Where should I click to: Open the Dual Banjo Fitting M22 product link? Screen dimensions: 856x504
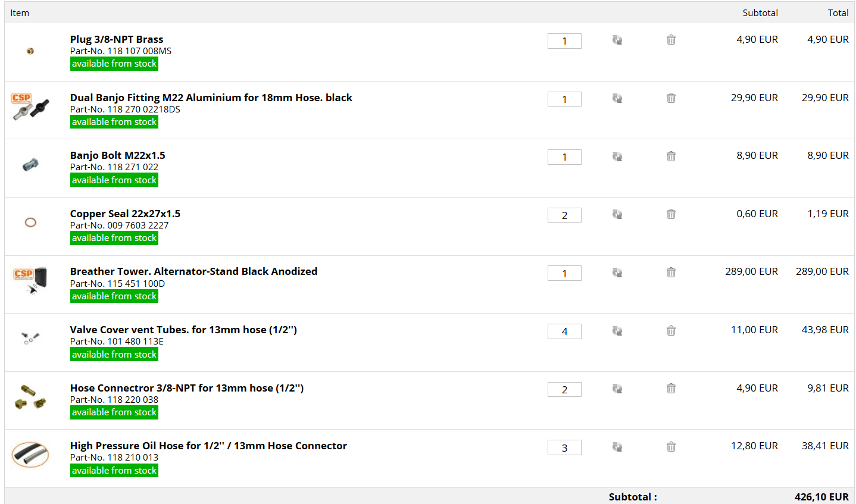click(x=211, y=98)
